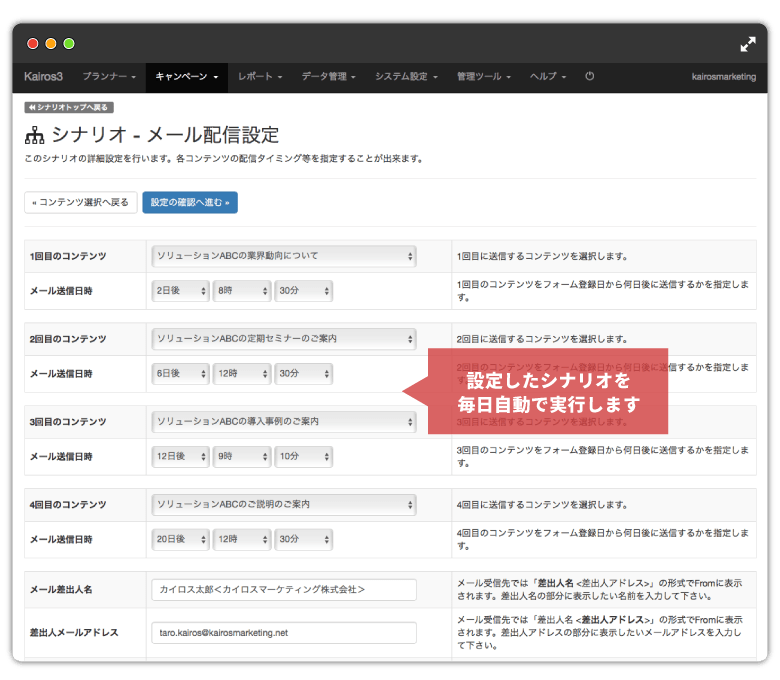This screenshot has height=680, width=780.
Task: Change the 20日後 day dropdown
Action: coord(179,539)
